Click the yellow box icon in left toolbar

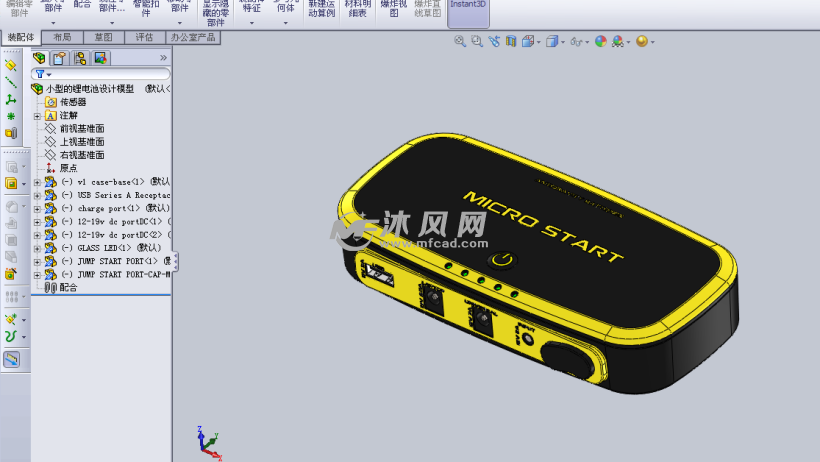tap(11, 184)
